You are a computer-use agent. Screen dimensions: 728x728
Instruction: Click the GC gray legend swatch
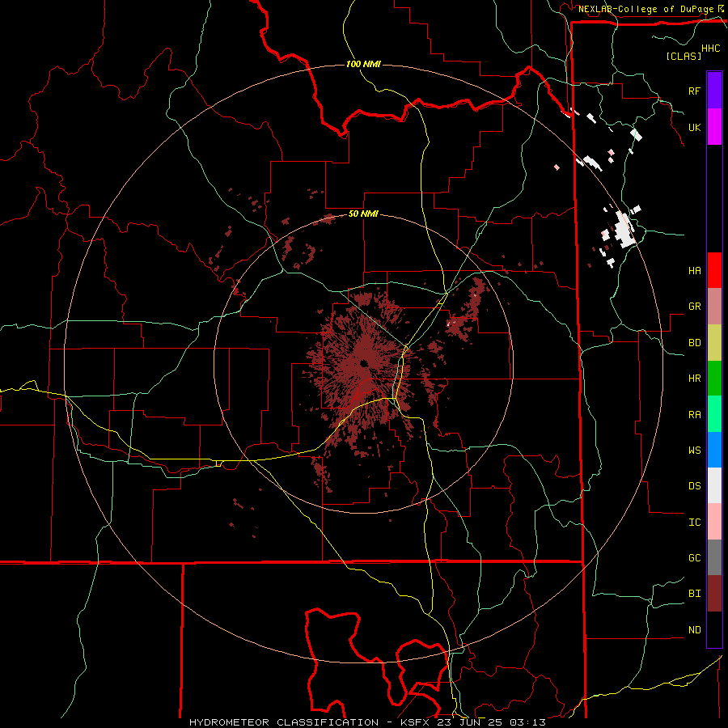(x=714, y=557)
